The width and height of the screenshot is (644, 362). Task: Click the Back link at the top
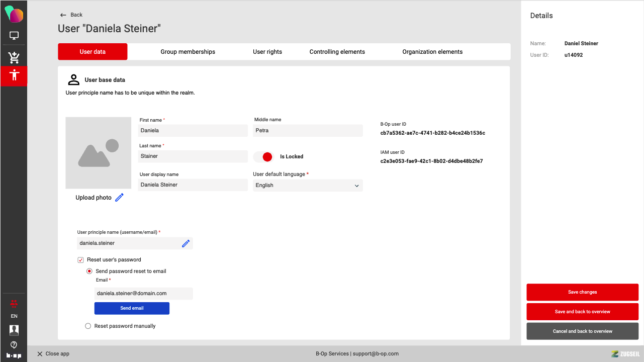coord(71,15)
